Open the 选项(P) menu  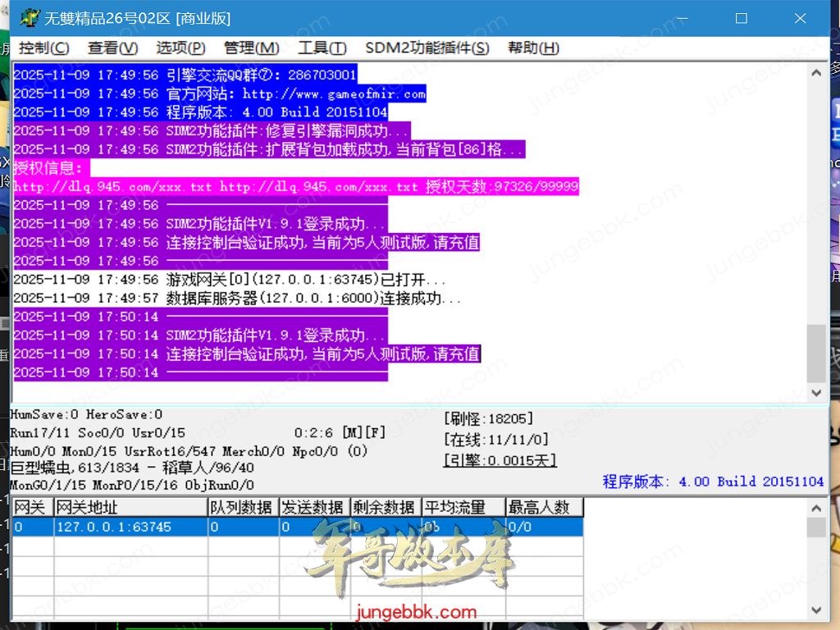pyautogui.click(x=180, y=48)
